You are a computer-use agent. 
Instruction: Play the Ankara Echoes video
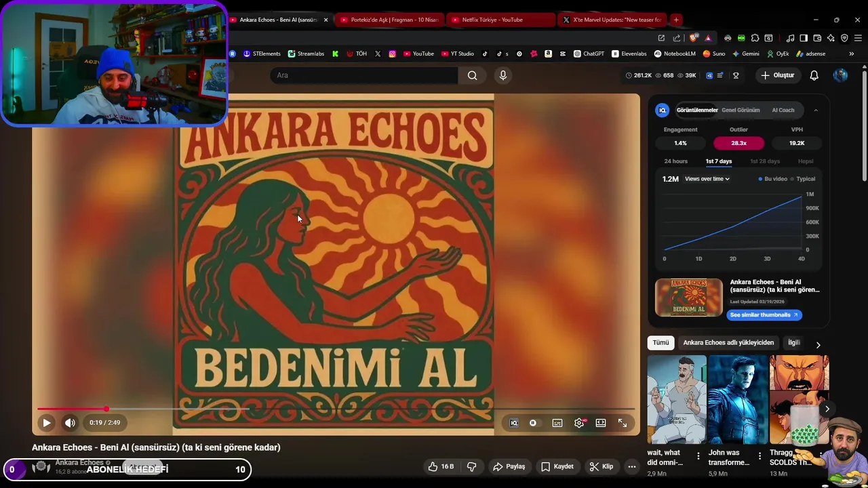point(47,423)
